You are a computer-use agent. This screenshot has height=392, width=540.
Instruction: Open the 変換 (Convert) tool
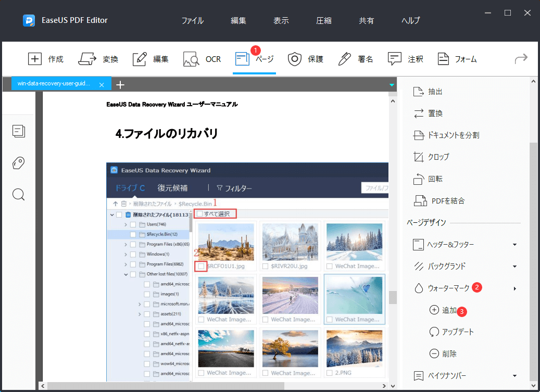(x=98, y=59)
